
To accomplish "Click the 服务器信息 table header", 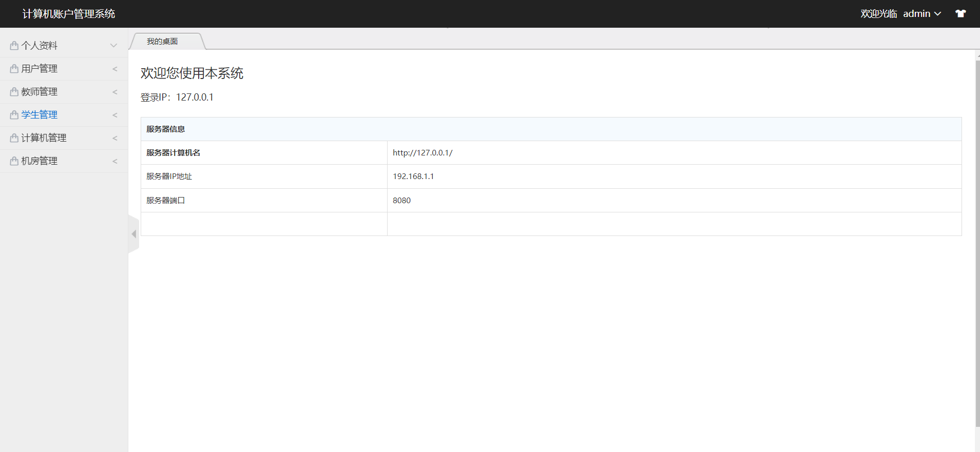I will click(551, 129).
